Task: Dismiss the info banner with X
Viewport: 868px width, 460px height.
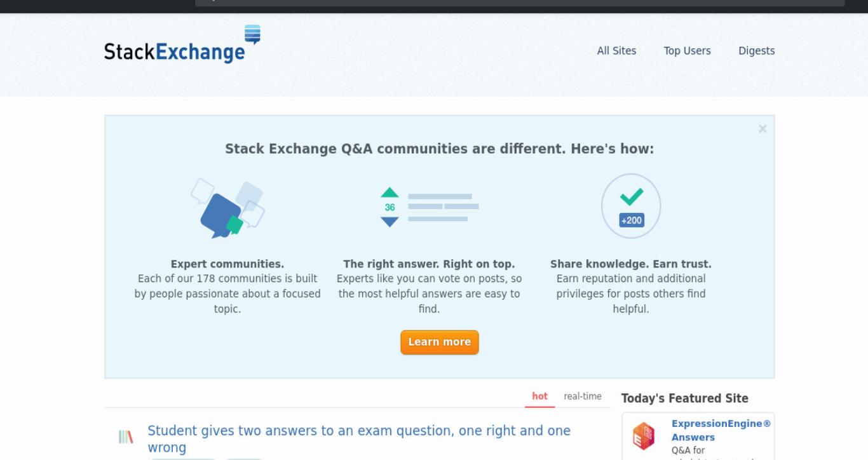Action: 763,129
